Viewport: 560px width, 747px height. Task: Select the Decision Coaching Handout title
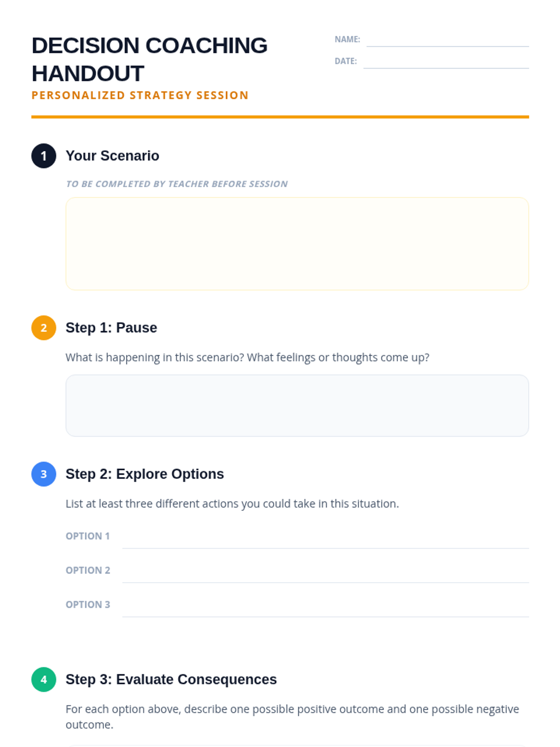[149, 59]
